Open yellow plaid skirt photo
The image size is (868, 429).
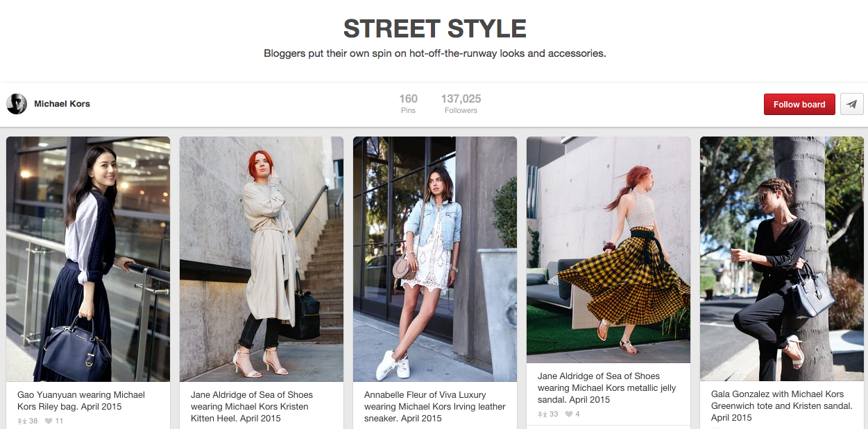(609, 249)
